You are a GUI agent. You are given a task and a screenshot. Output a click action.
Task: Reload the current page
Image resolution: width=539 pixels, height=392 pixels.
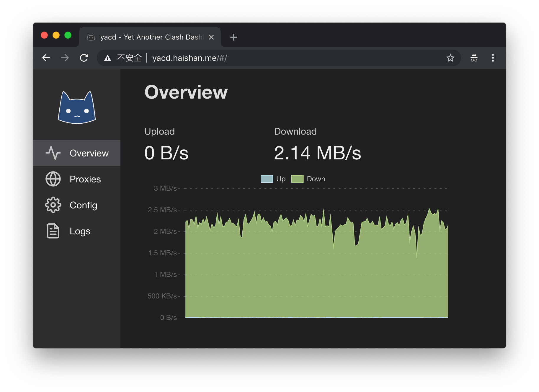coord(84,58)
